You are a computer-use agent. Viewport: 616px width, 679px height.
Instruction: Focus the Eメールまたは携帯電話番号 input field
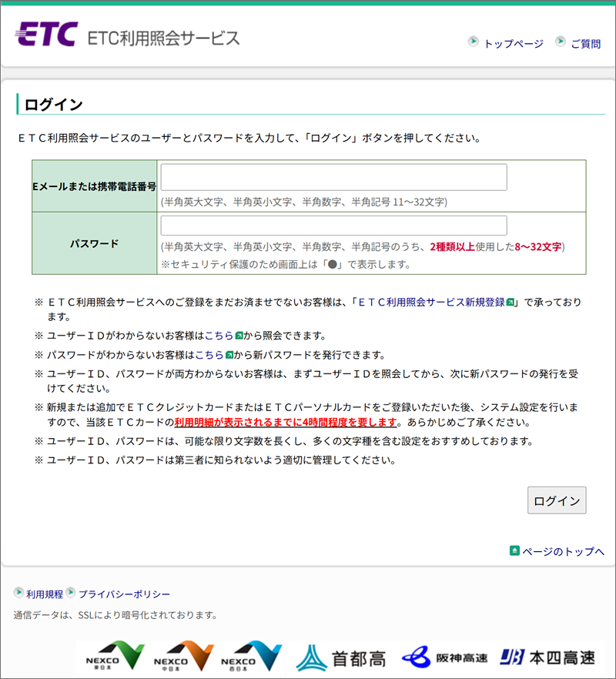pos(333,177)
